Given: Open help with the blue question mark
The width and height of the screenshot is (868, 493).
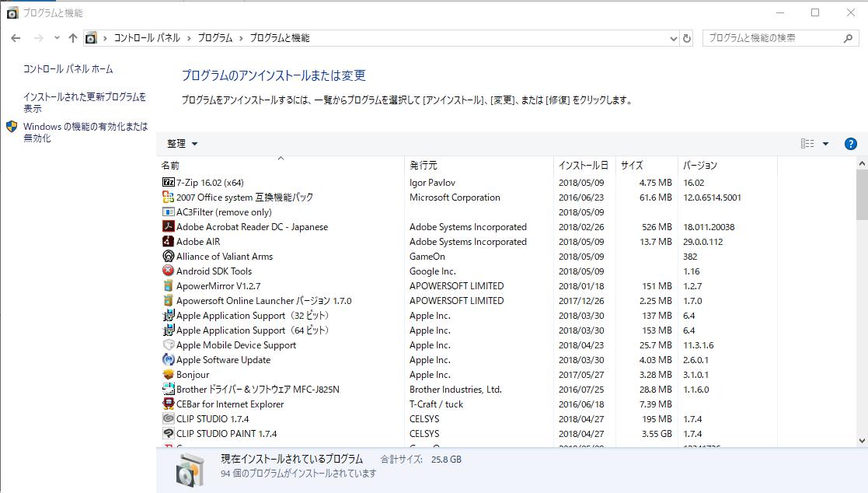Looking at the screenshot, I should pos(851,144).
